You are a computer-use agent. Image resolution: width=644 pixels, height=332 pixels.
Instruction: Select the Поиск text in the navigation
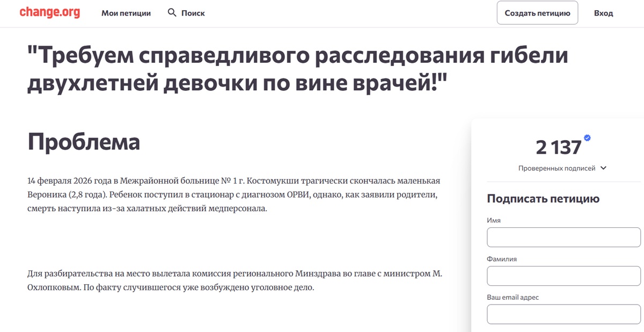coord(193,13)
